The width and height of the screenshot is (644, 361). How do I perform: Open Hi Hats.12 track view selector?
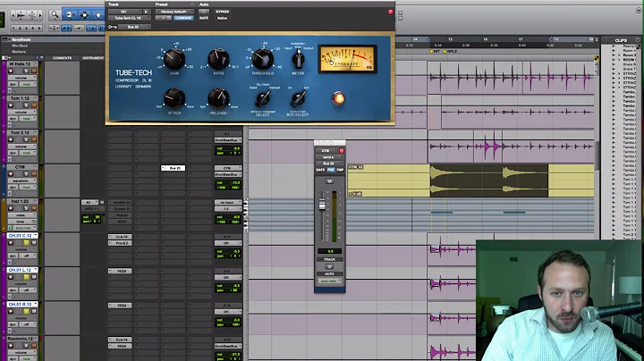(x=21, y=78)
